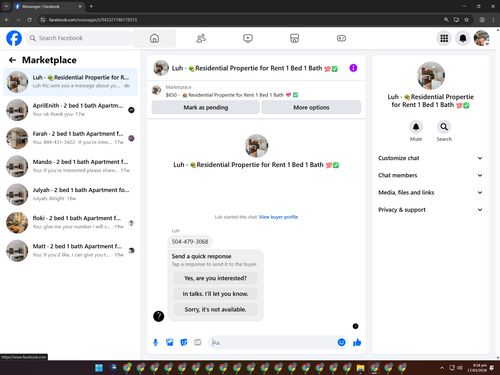Open the Gaming tab icon
This screenshot has width=500, height=375.
(341, 38)
